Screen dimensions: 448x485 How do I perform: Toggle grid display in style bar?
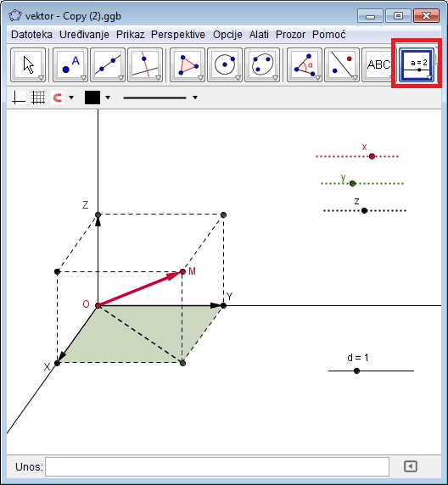point(38,98)
